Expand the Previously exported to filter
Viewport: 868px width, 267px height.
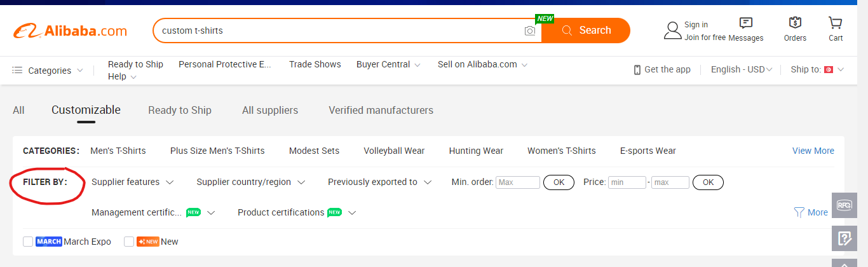tap(380, 182)
